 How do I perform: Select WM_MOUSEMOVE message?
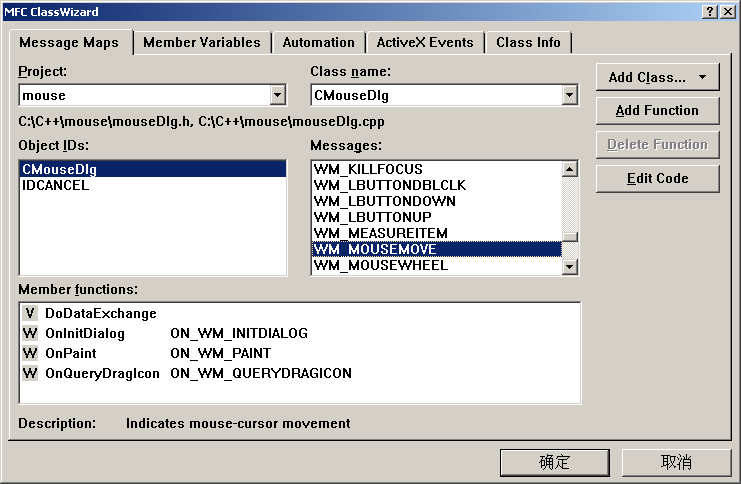coord(437,249)
